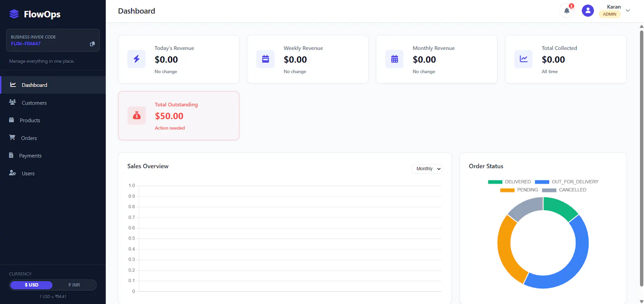Click the FLOW-FDA647 invite code text

[26, 43]
